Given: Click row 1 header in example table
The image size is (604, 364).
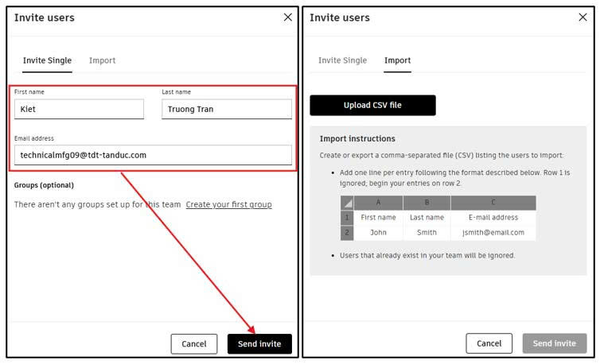Looking at the screenshot, I should [x=347, y=218].
